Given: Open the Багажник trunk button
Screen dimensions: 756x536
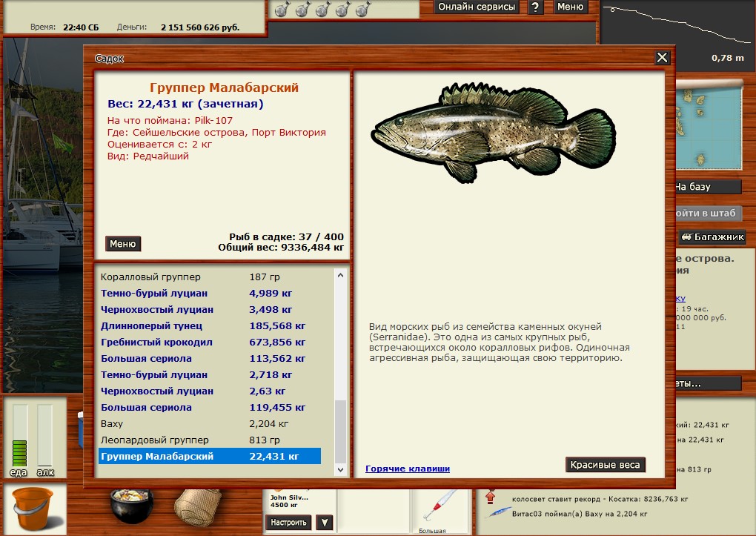Looking at the screenshot, I should pyautogui.click(x=712, y=238).
